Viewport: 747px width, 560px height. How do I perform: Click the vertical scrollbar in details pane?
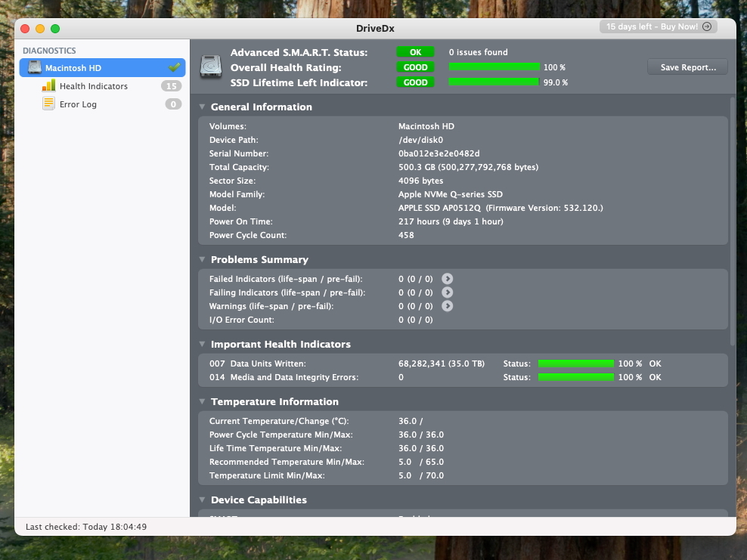point(733,221)
